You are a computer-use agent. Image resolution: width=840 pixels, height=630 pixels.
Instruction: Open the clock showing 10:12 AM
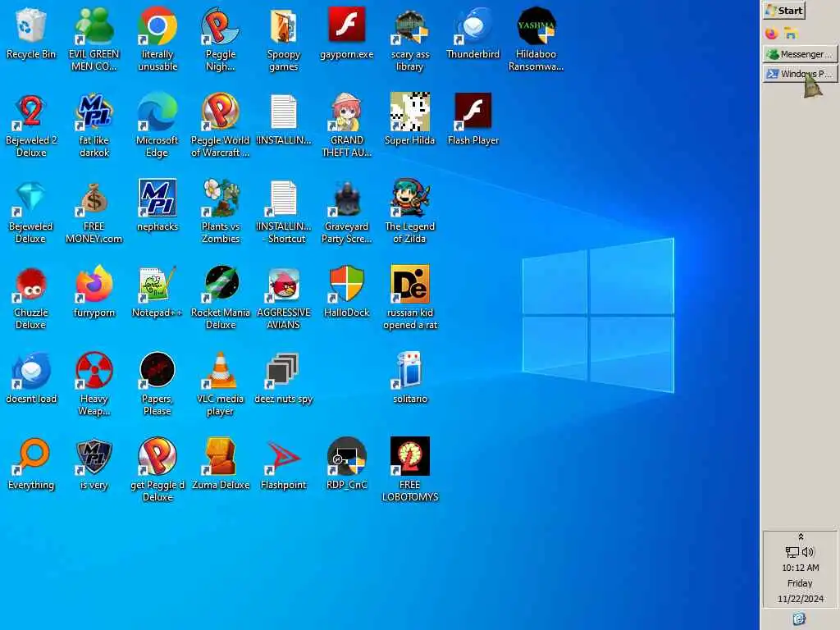point(801,568)
